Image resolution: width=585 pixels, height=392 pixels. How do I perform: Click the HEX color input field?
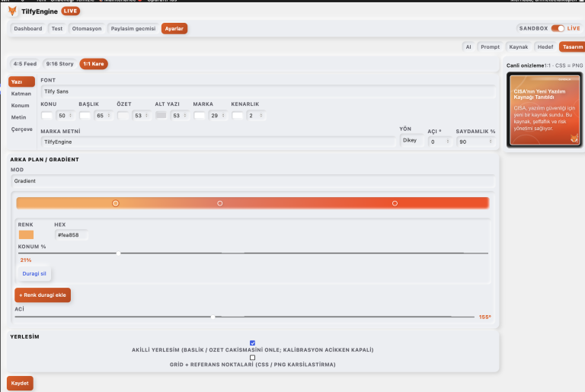point(72,235)
